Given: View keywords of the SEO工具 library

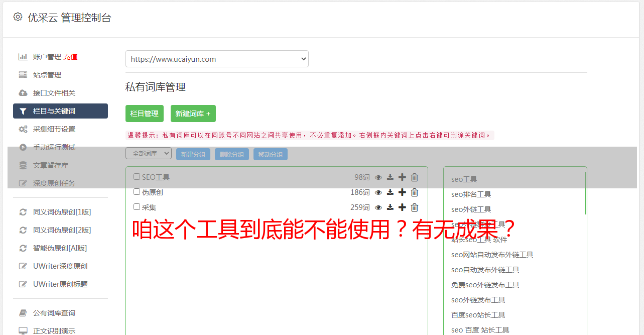Looking at the screenshot, I should (x=378, y=177).
